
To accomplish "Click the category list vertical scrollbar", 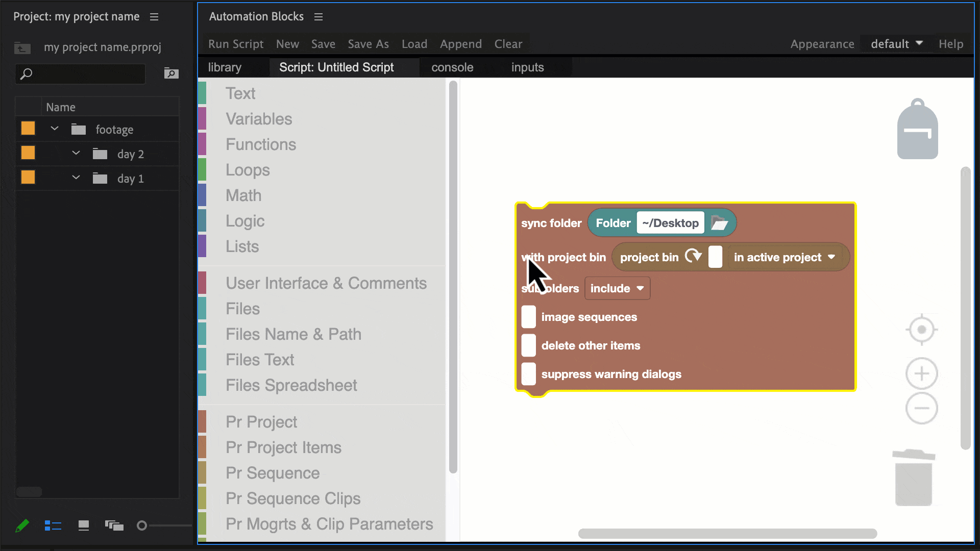I will 453,277.
